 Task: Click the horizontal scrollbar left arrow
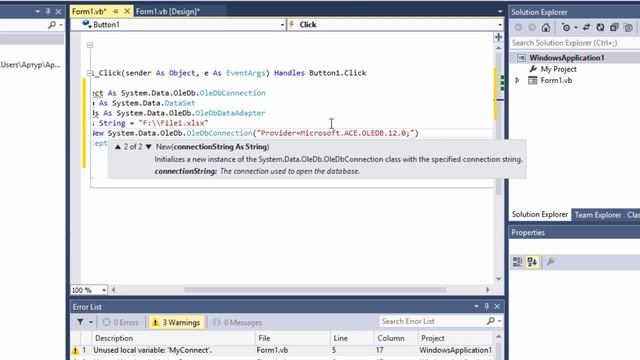point(113,290)
